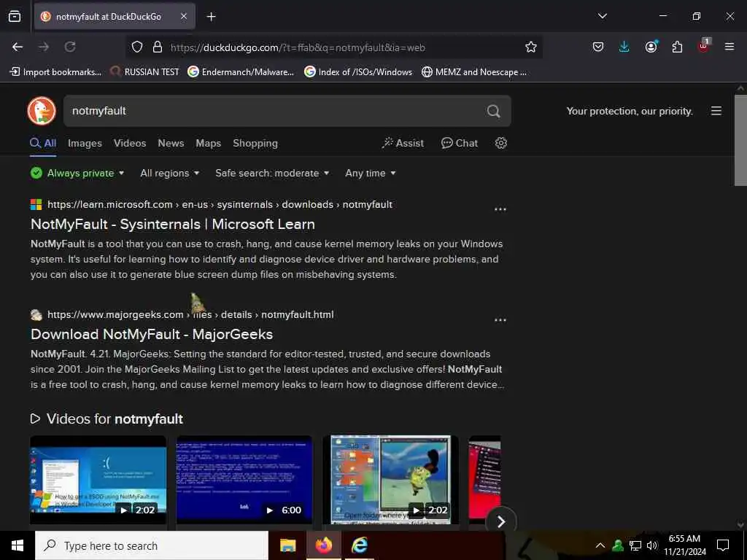Bookmark this page with the star icon

531,47
